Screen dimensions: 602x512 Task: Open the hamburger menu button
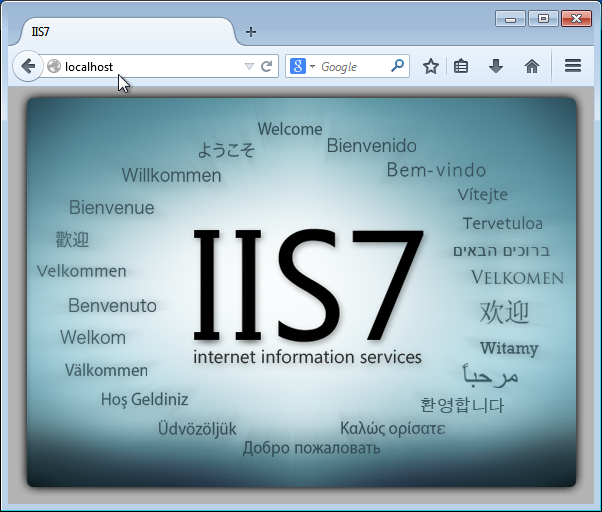pyautogui.click(x=572, y=66)
